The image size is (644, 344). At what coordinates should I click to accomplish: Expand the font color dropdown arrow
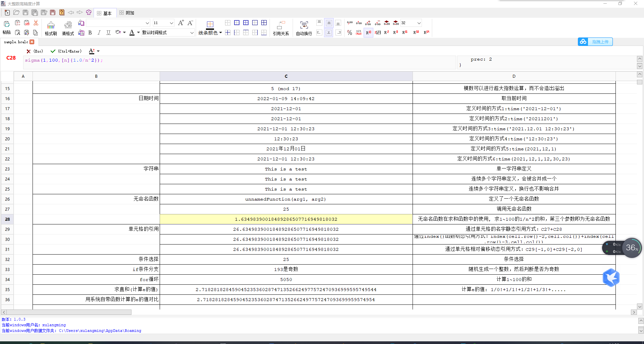138,32
